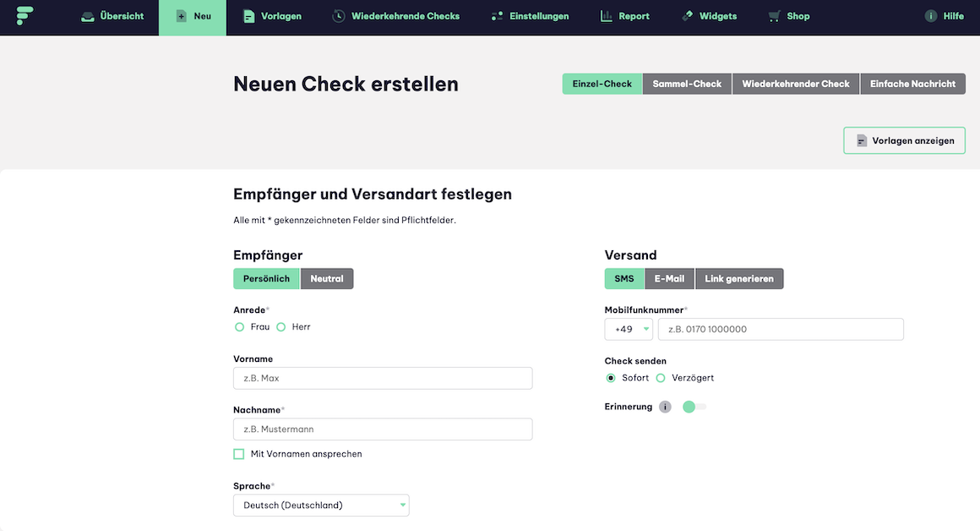This screenshot has height=531, width=980.
Task: Open the app logo in the top-left corner
Action: [x=24, y=14]
